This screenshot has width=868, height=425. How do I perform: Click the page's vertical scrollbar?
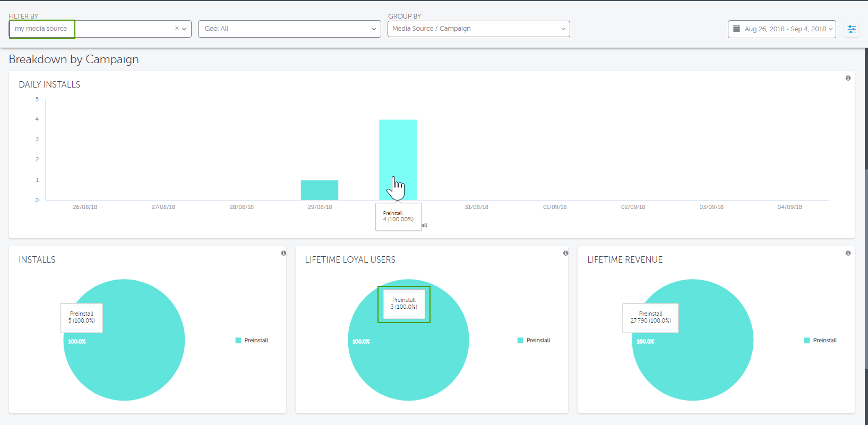click(866, 212)
